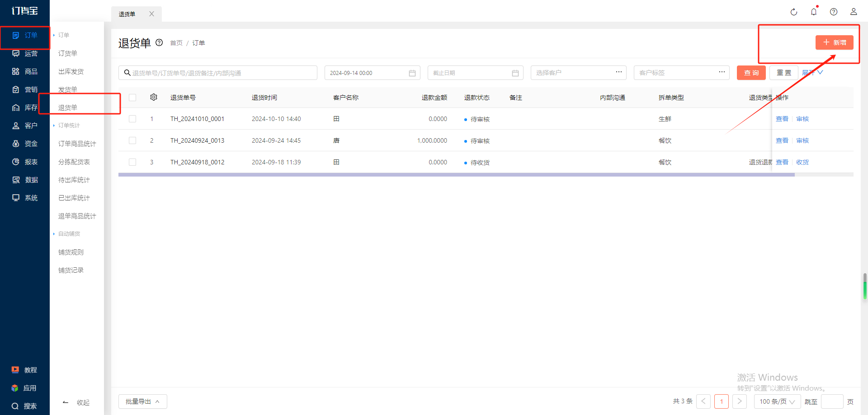Viewport: 868px width, 415px height.
Task: Select 订单商品统计 in the submenu
Action: coord(77,144)
